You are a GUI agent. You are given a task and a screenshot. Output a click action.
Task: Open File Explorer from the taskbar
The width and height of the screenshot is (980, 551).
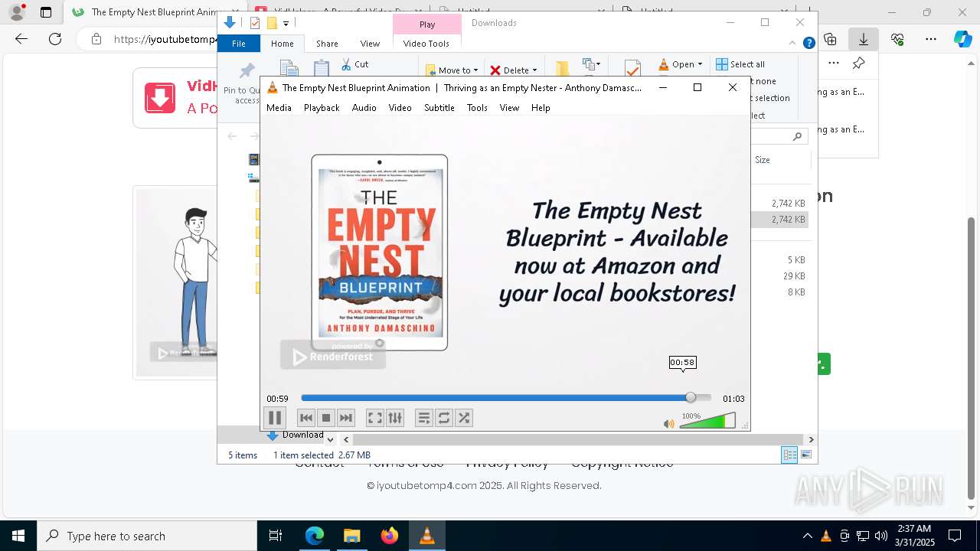pyautogui.click(x=351, y=536)
